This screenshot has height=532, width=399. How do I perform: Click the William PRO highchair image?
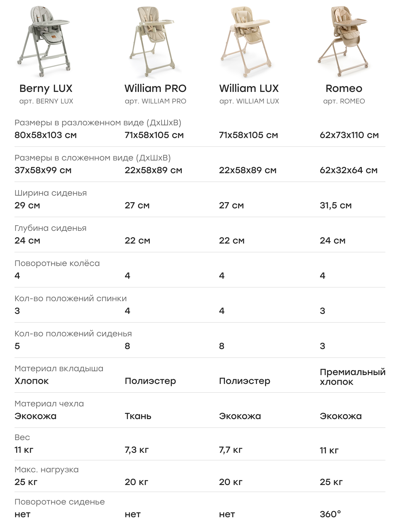[152, 41]
